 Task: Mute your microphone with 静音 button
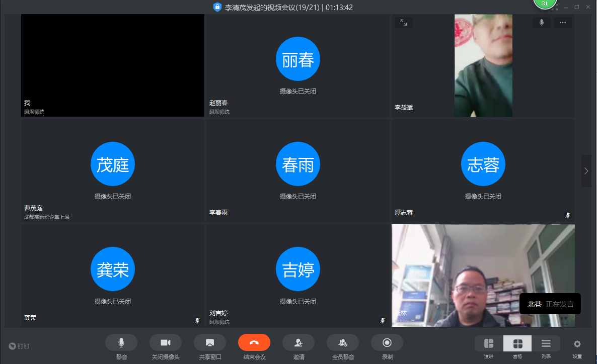[121, 342]
